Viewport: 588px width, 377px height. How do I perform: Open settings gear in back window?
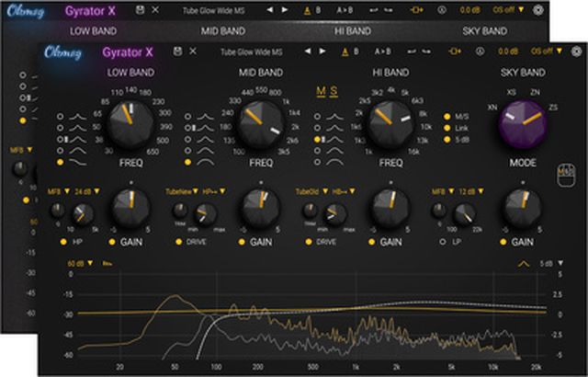pyautogui.click(x=538, y=10)
